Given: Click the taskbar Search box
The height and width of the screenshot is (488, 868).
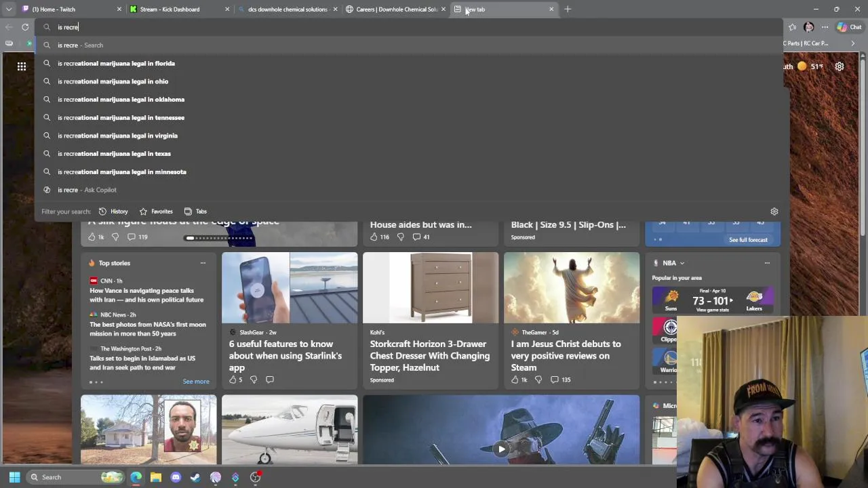Looking at the screenshot, I should (76, 477).
